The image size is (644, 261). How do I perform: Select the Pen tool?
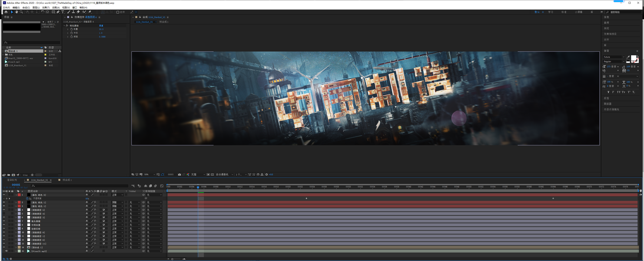tap(58, 12)
